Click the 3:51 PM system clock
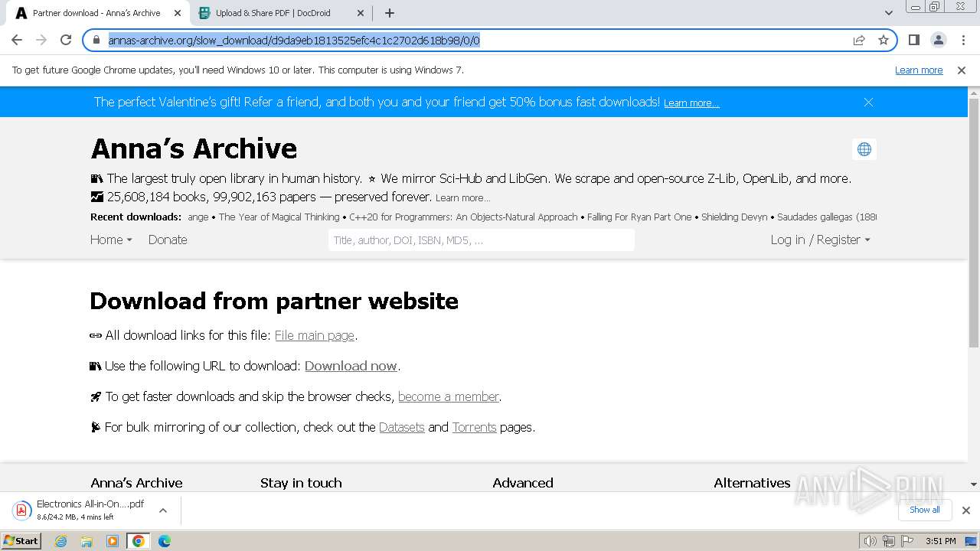 coord(941,541)
